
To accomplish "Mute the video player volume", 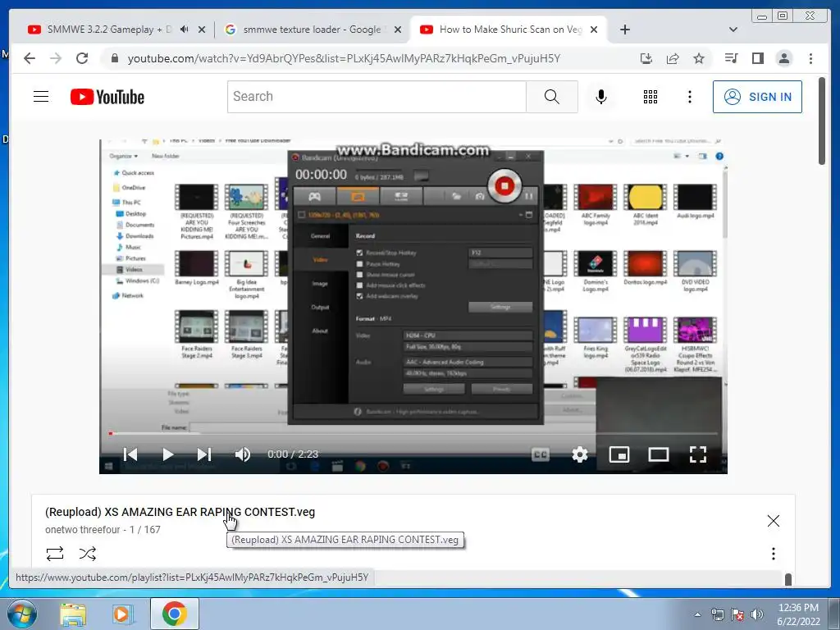I will [243, 454].
